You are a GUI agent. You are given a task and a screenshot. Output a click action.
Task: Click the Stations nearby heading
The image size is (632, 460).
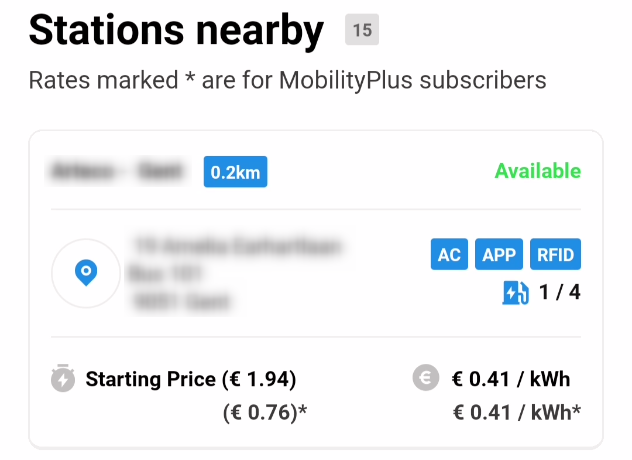[x=176, y=31]
